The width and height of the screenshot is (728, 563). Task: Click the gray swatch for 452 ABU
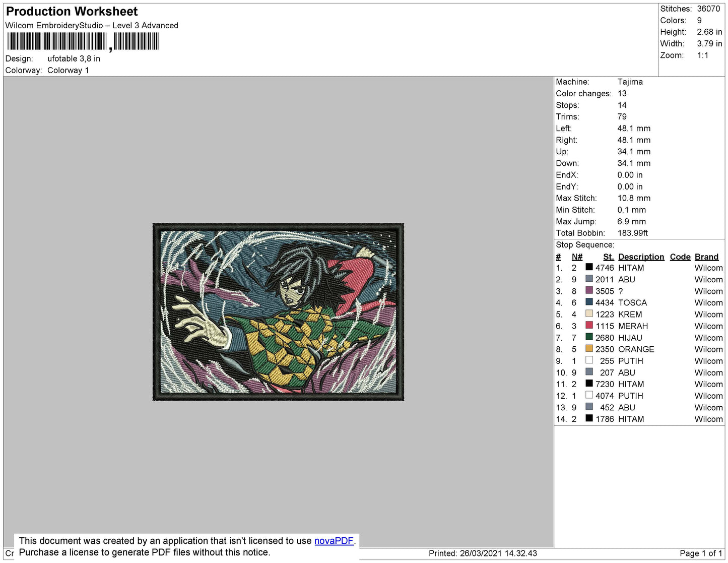tap(589, 406)
